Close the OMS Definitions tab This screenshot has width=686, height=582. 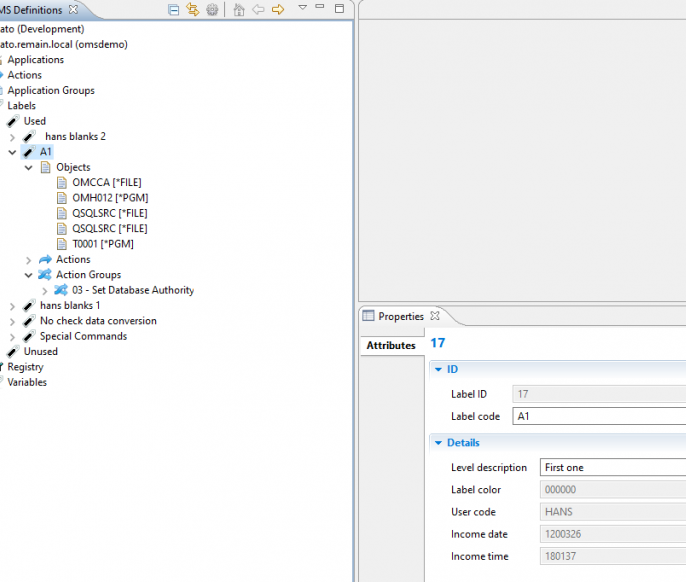coord(74,9)
